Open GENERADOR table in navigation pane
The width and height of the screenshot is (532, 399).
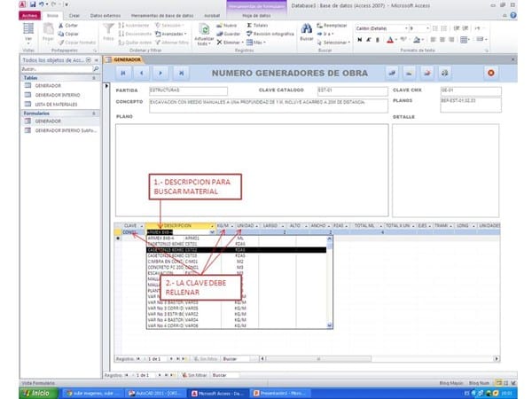tap(48, 86)
